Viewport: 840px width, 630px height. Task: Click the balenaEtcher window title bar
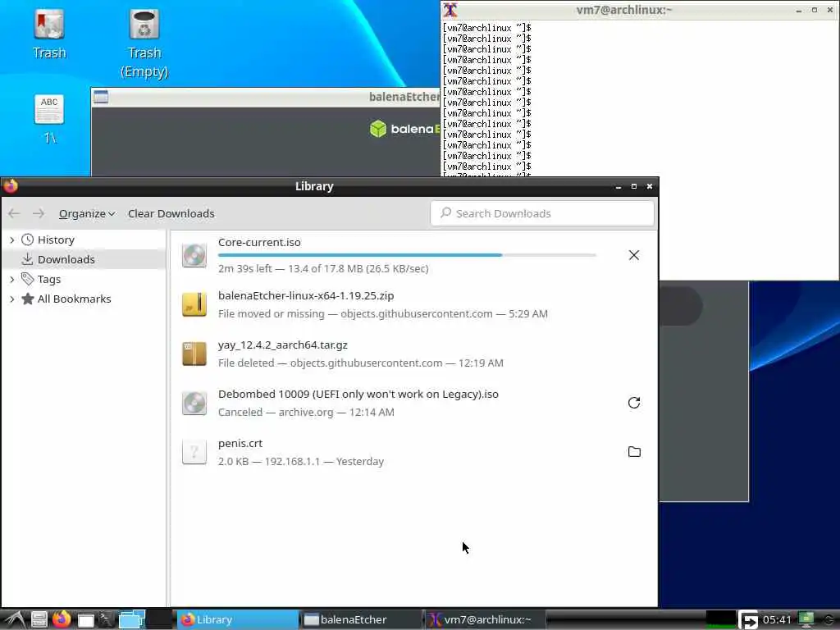click(x=265, y=97)
